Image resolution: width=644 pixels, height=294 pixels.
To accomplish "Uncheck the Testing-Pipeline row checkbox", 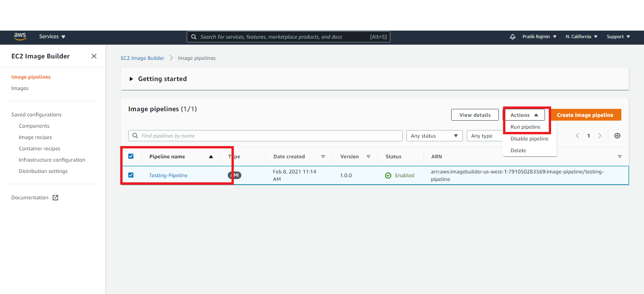I will click(131, 175).
